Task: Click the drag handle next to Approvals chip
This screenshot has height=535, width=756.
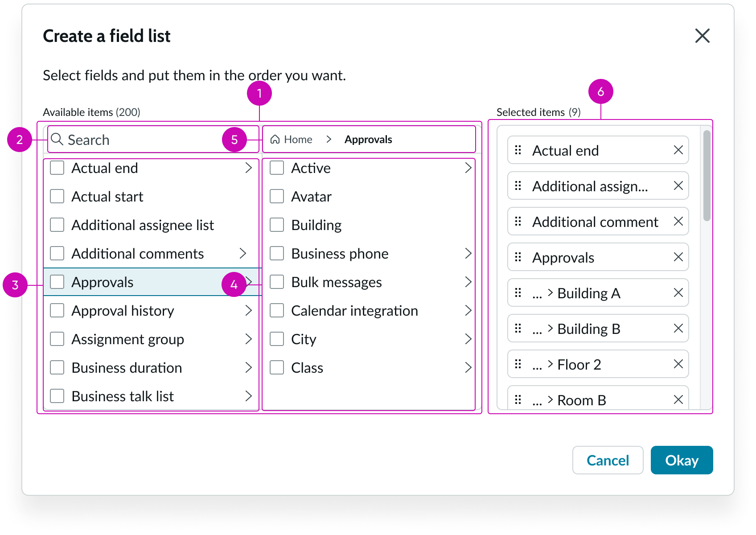Action: (x=518, y=257)
